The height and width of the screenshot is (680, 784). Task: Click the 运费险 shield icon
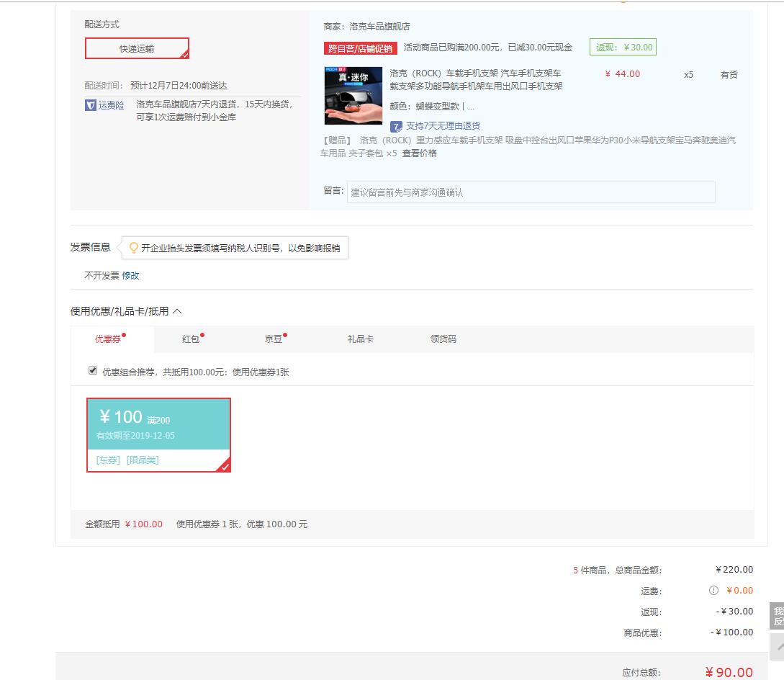91,105
